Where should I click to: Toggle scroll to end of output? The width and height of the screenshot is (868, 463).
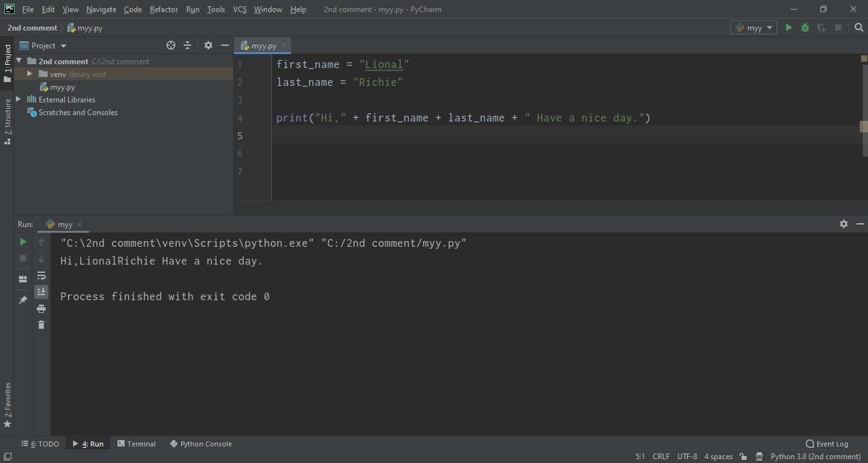point(41,291)
